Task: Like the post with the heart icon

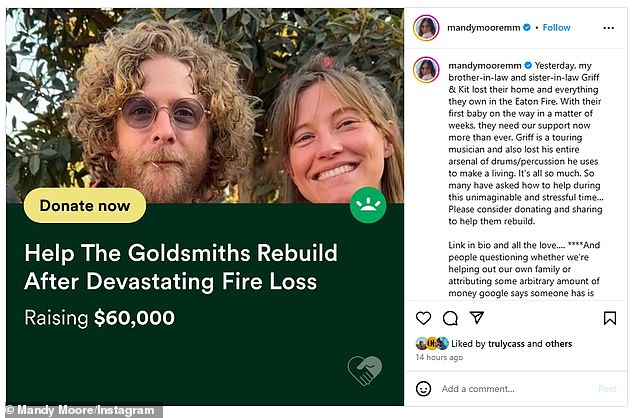Action: (423, 318)
